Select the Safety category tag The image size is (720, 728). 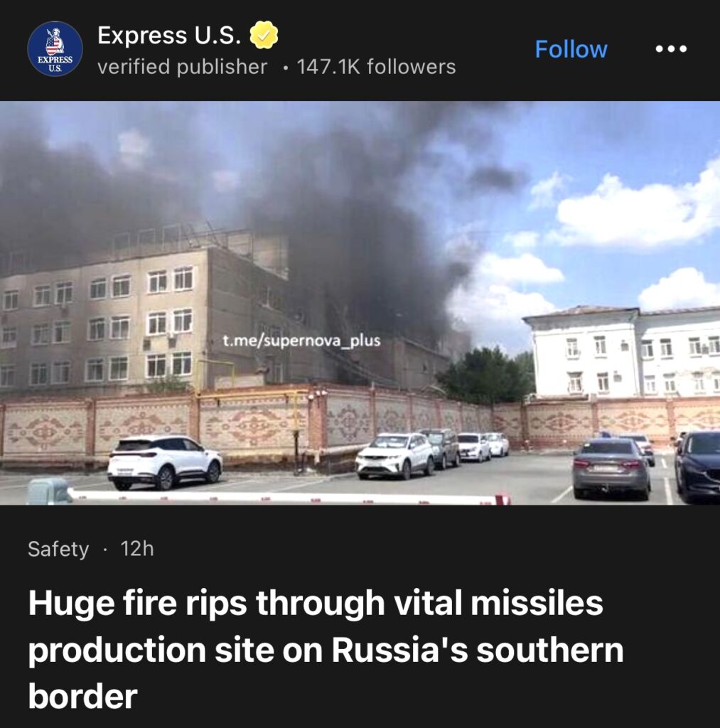click(58, 550)
